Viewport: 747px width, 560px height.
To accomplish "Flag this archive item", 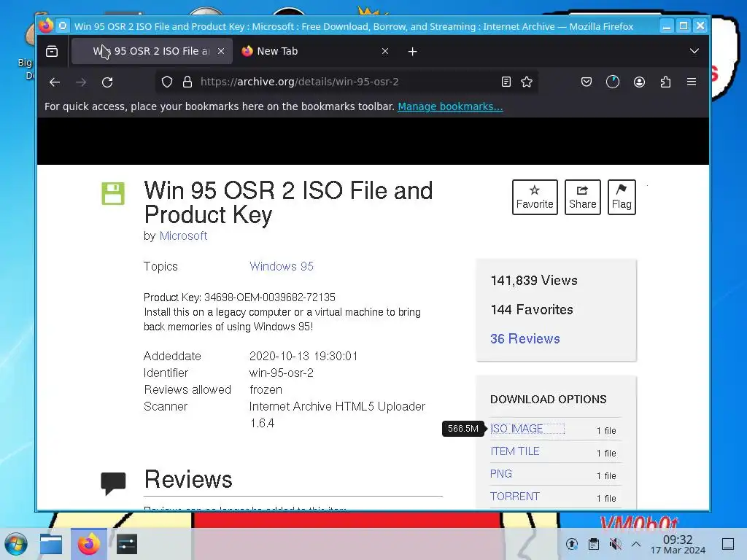I will (622, 197).
